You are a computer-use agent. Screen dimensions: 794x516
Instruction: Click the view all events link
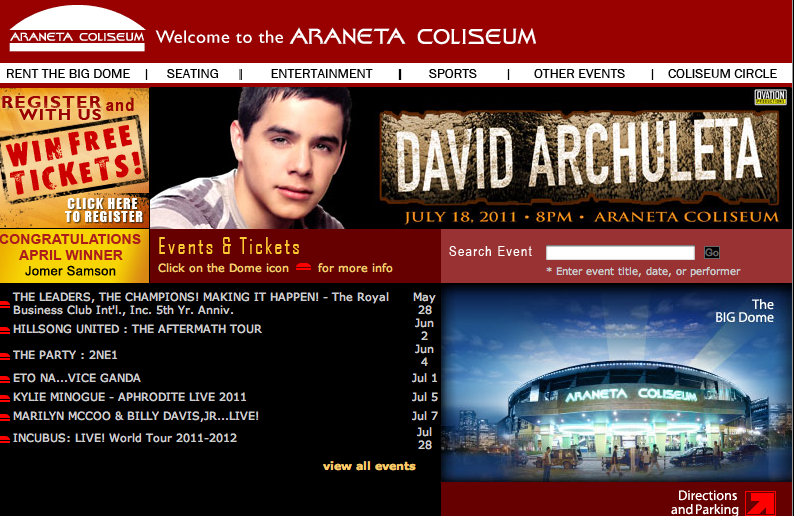click(x=369, y=466)
